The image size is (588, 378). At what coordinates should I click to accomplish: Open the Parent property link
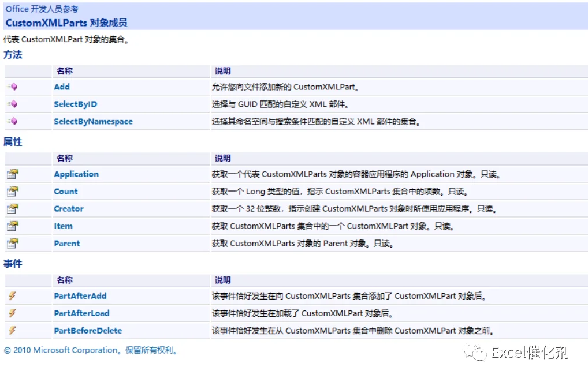point(67,243)
